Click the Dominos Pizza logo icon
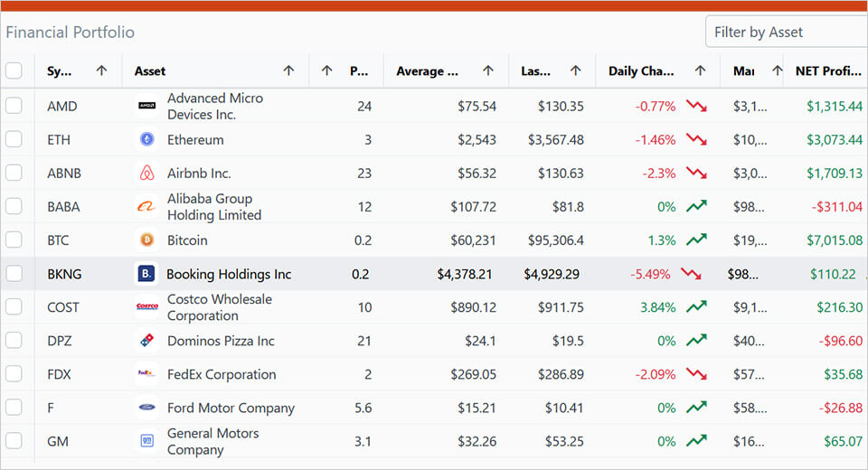The height and width of the screenshot is (470, 868). click(146, 341)
